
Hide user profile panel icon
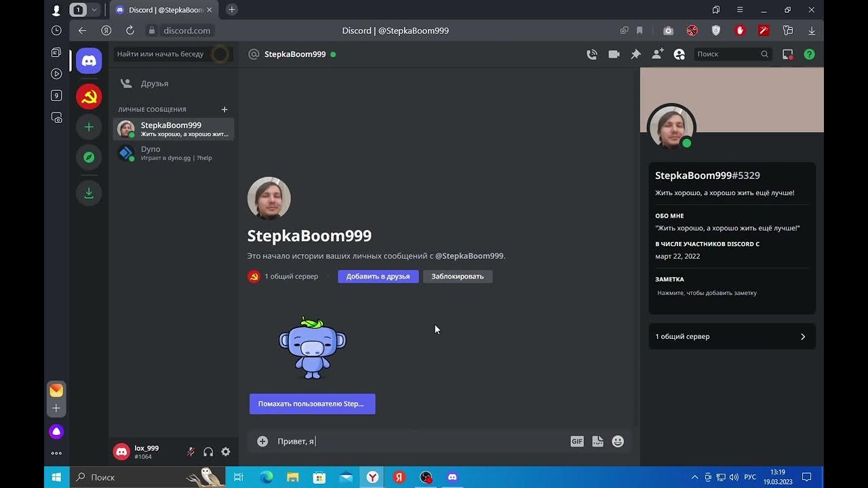(x=679, y=54)
